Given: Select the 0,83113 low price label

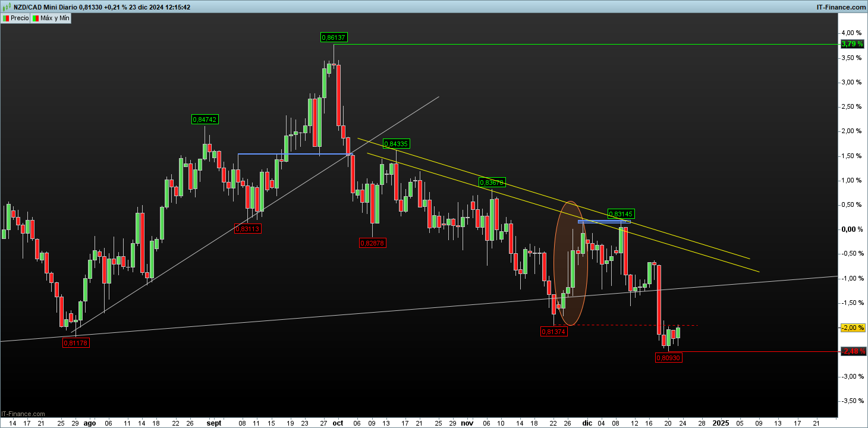Looking at the screenshot, I should click(248, 229).
